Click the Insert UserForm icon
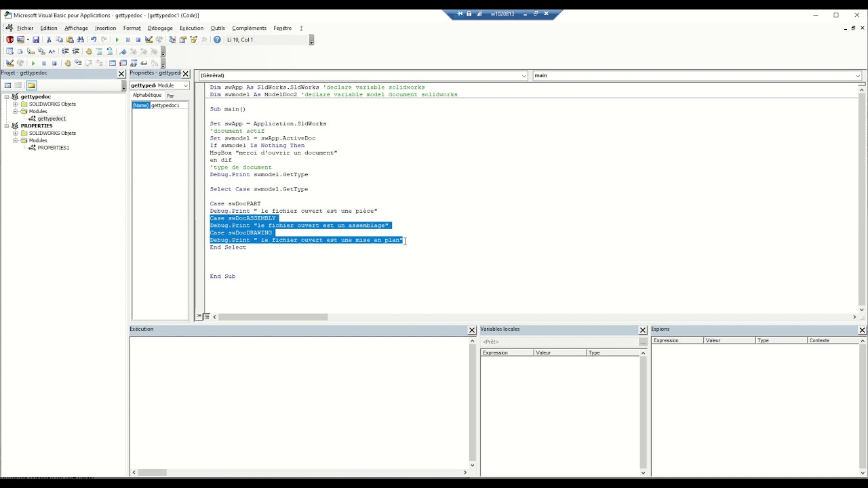Viewport: 868px width, 488px height. pyautogui.click(x=20, y=39)
